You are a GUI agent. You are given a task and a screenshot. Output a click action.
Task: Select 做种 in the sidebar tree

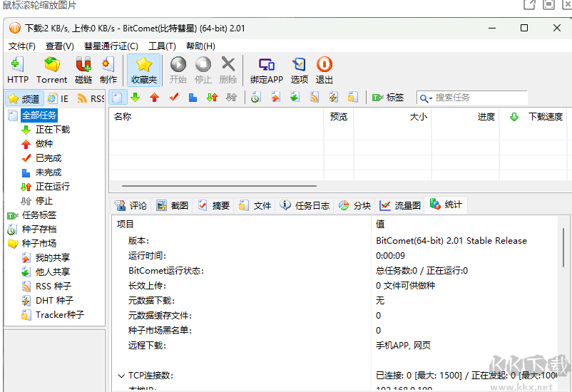pos(44,144)
